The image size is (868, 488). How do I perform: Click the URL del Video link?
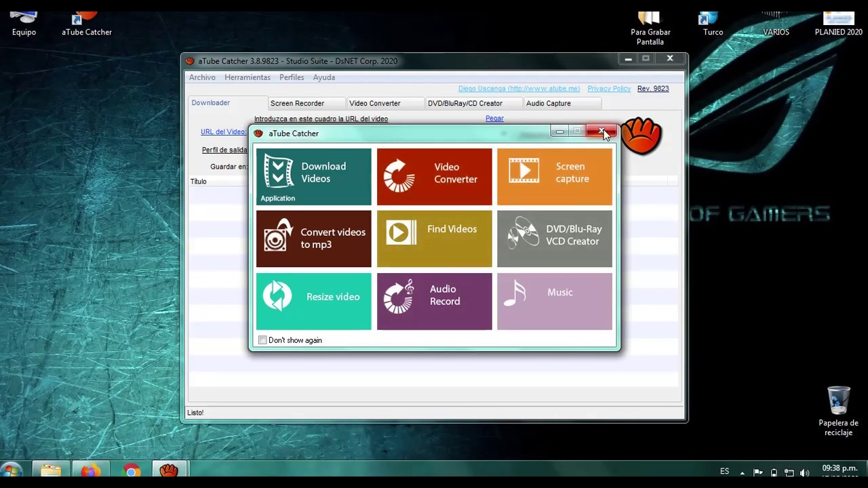pyautogui.click(x=224, y=132)
